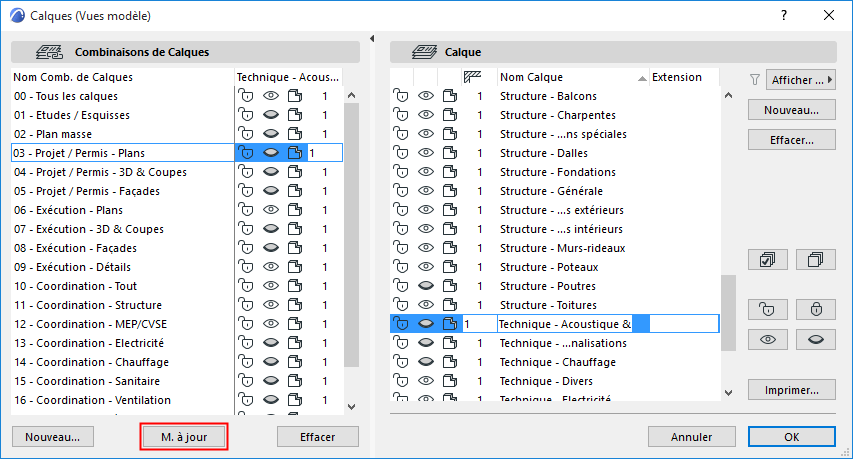853x459 pixels.
Task: Click the intersection group column header icon
Action: click(x=473, y=77)
